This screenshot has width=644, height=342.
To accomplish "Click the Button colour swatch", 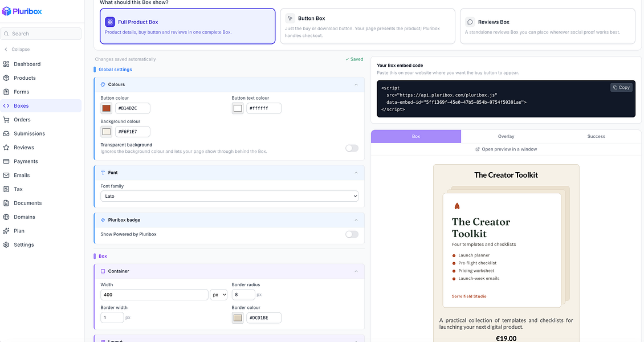I will [107, 108].
